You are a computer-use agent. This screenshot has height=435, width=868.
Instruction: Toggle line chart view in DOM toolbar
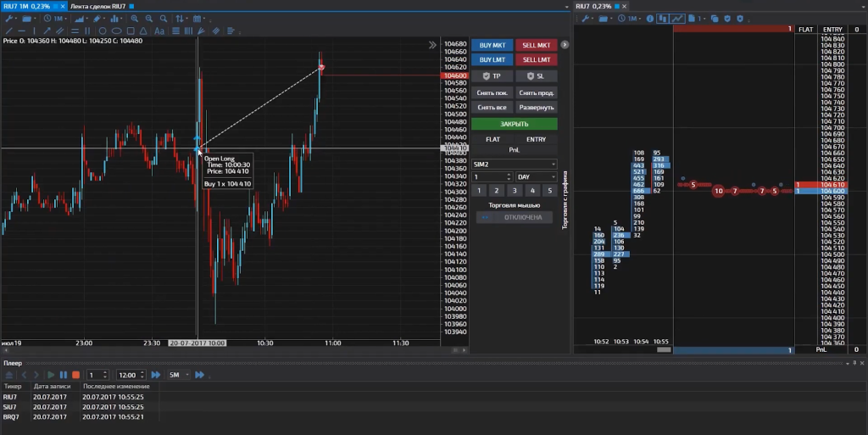click(677, 18)
